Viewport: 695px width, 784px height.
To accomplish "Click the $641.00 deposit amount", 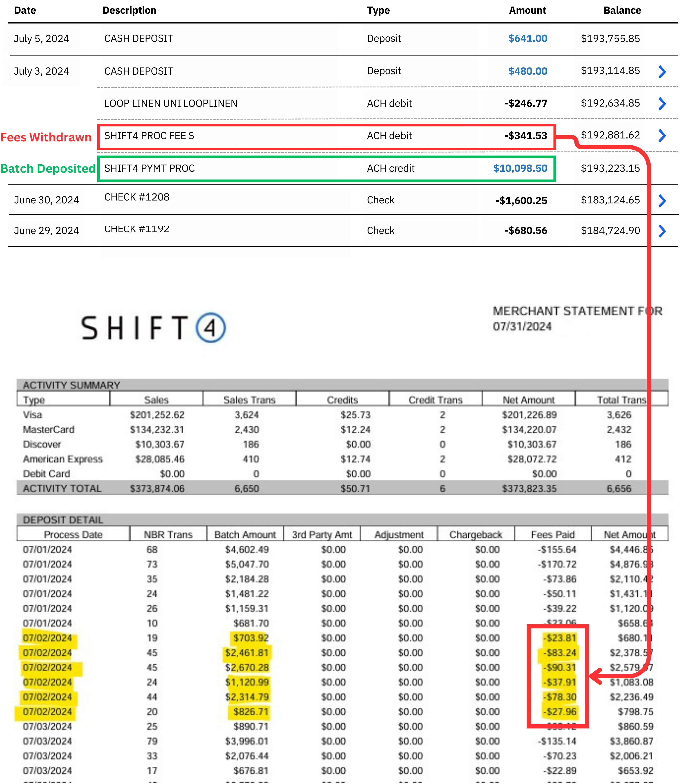I will pyautogui.click(x=527, y=38).
